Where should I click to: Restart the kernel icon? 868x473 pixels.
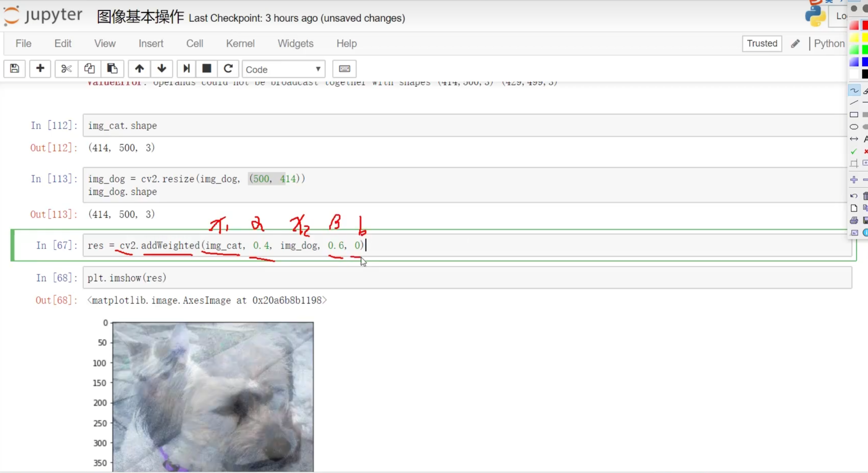[228, 69]
